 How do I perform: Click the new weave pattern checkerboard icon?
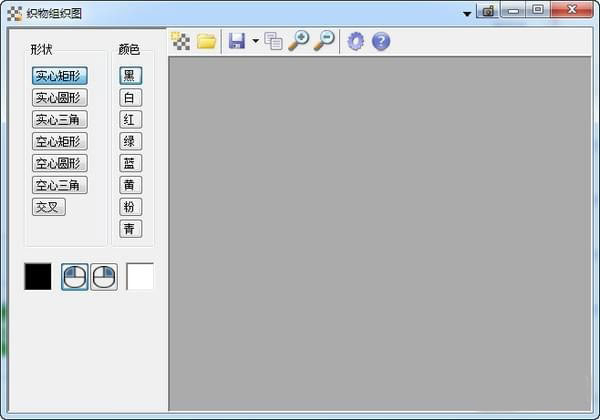tap(181, 41)
